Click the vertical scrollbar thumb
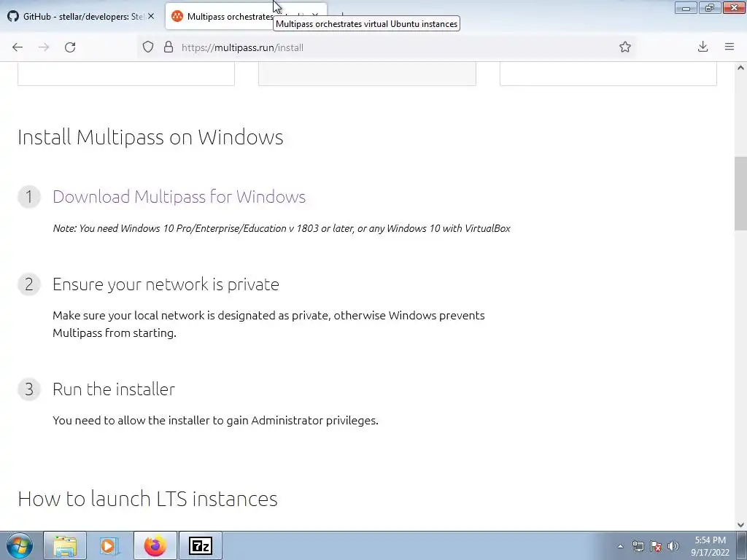This screenshot has height=560, width=747. [740, 193]
